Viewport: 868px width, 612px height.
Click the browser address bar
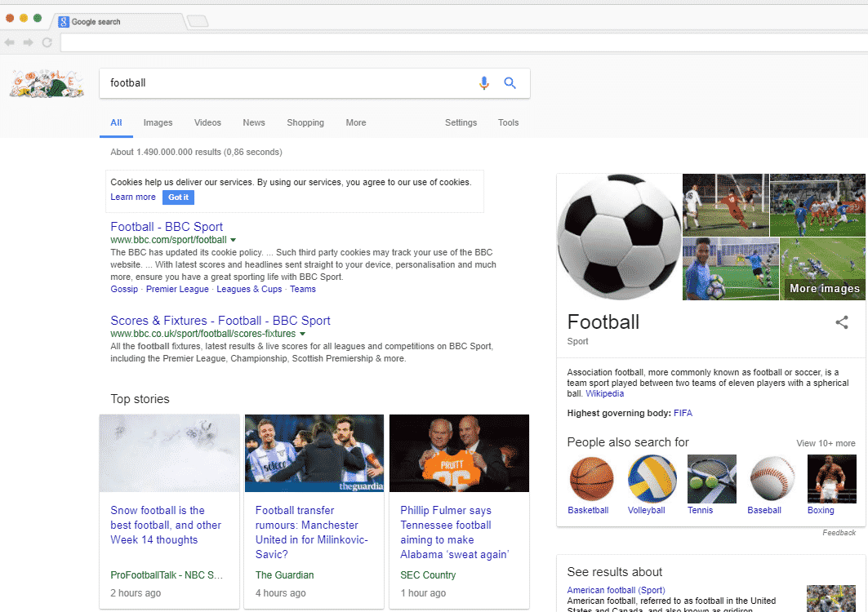[x=464, y=42]
